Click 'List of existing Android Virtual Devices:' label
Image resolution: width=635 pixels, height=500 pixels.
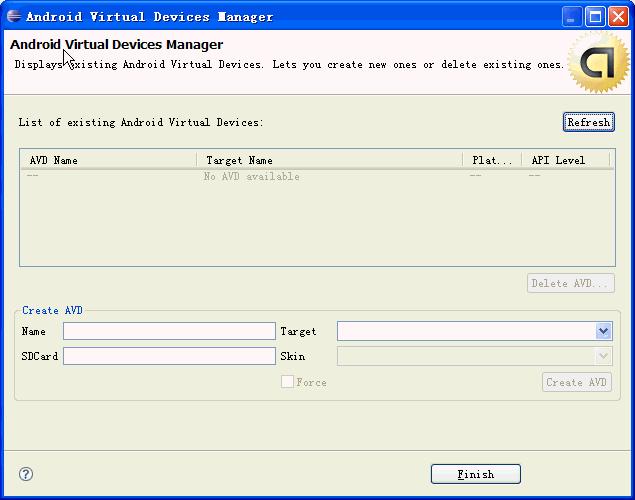pyautogui.click(x=141, y=122)
